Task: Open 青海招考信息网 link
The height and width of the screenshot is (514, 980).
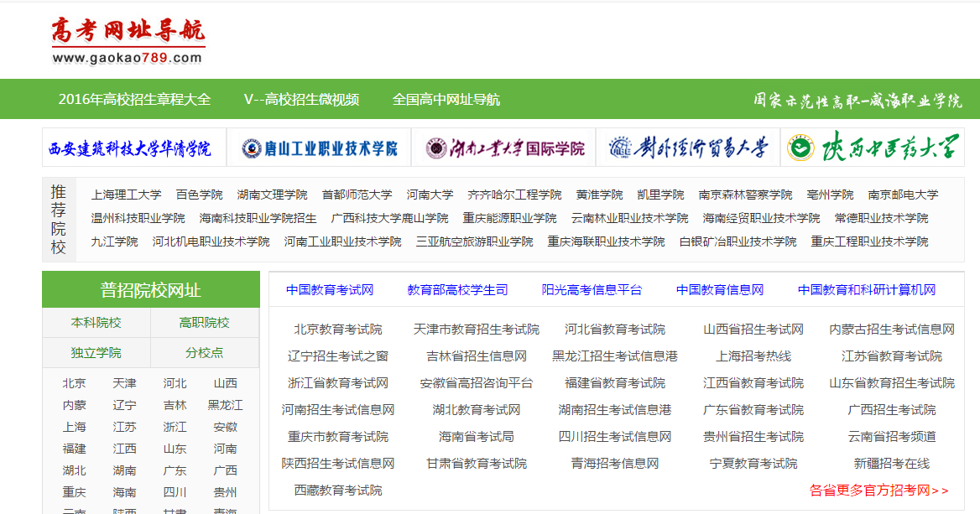Action: click(615, 464)
